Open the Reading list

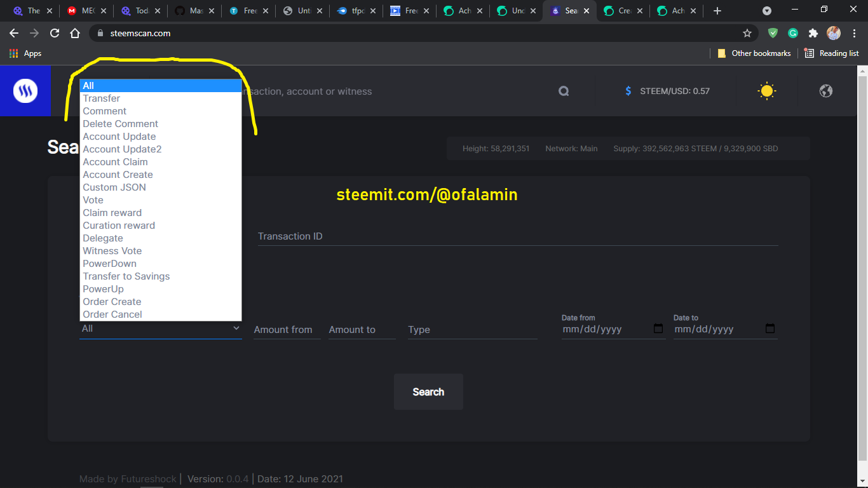[831, 53]
